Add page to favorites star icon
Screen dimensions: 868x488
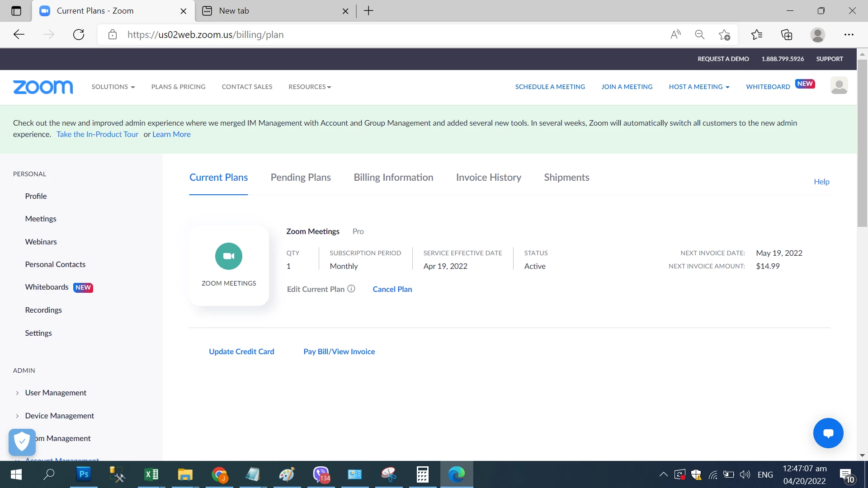pyautogui.click(x=724, y=35)
